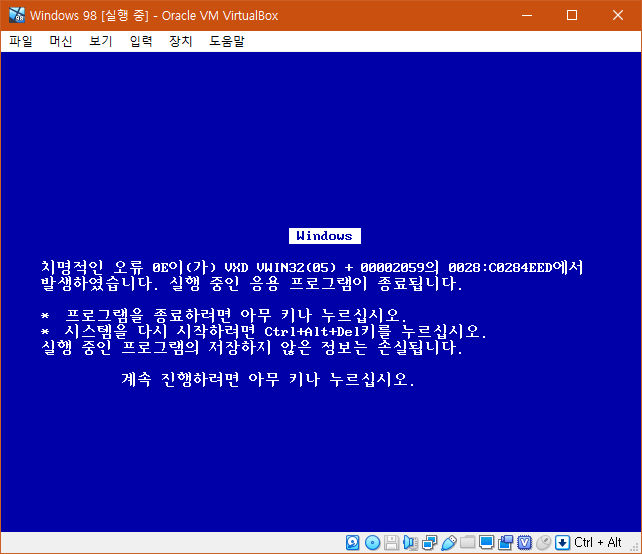Click the white Windows label on blue screen
Screen dimensions: 642x554
325,236
